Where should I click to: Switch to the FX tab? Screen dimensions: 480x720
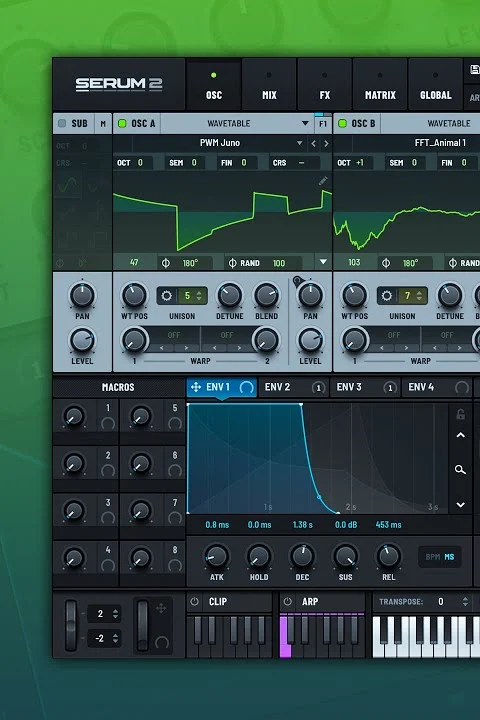(325, 85)
